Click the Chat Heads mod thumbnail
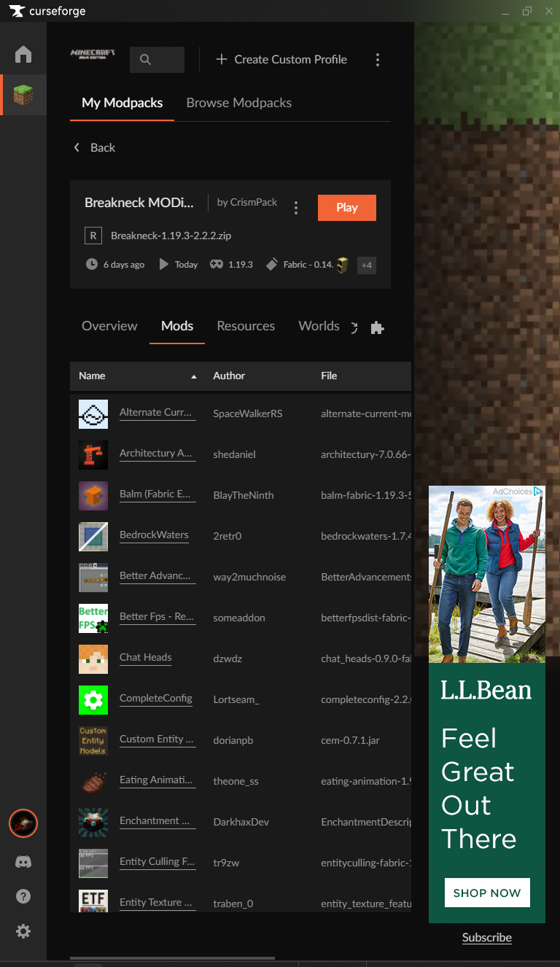This screenshot has width=560, height=967. [93, 659]
